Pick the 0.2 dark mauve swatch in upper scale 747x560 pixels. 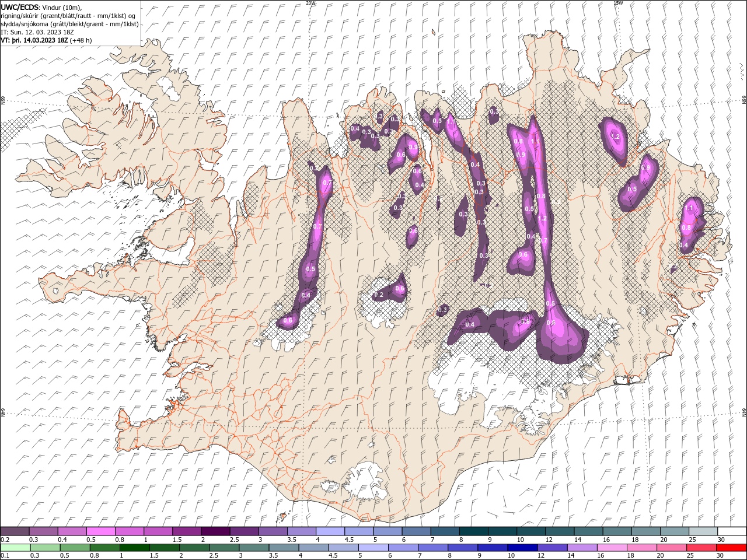coord(15,531)
